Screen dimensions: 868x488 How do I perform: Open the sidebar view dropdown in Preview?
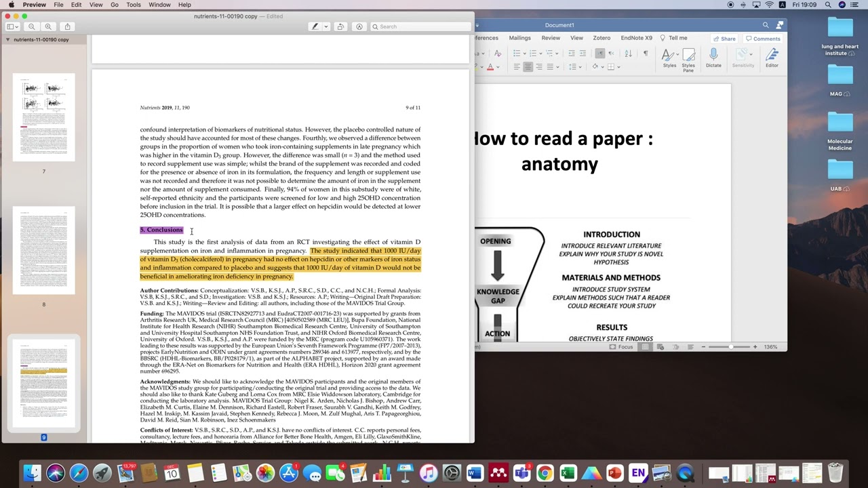tap(12, 26)
